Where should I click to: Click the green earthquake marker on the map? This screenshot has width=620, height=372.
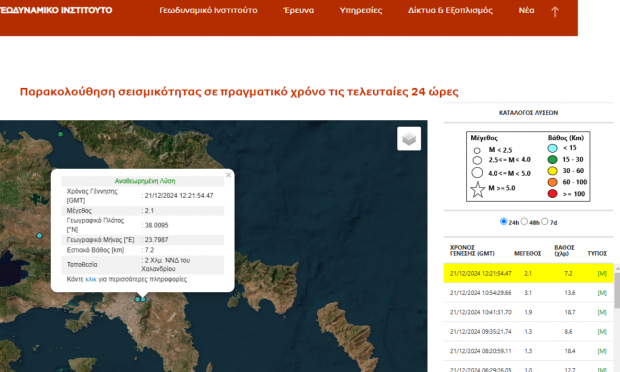click(60, 134)
